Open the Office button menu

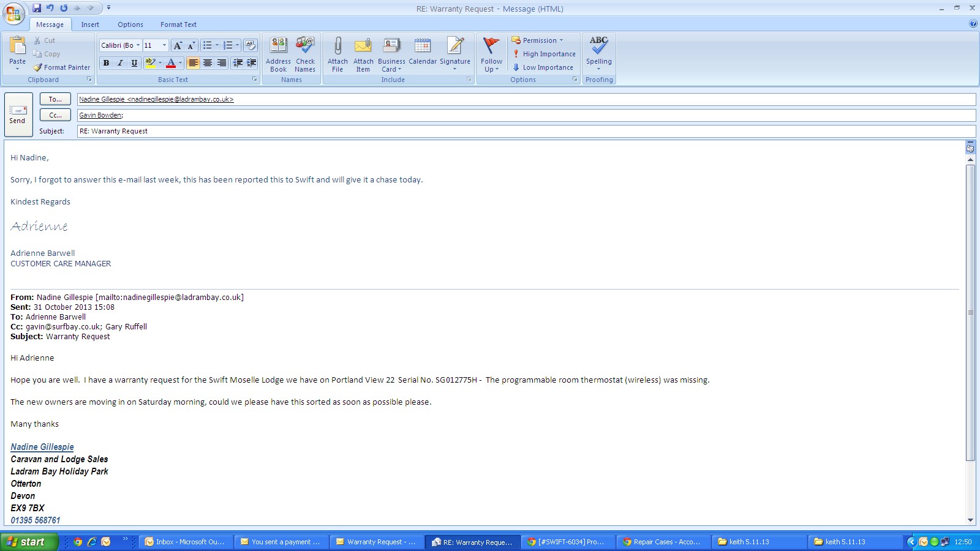pyautogui.click(x=13, y=13)
